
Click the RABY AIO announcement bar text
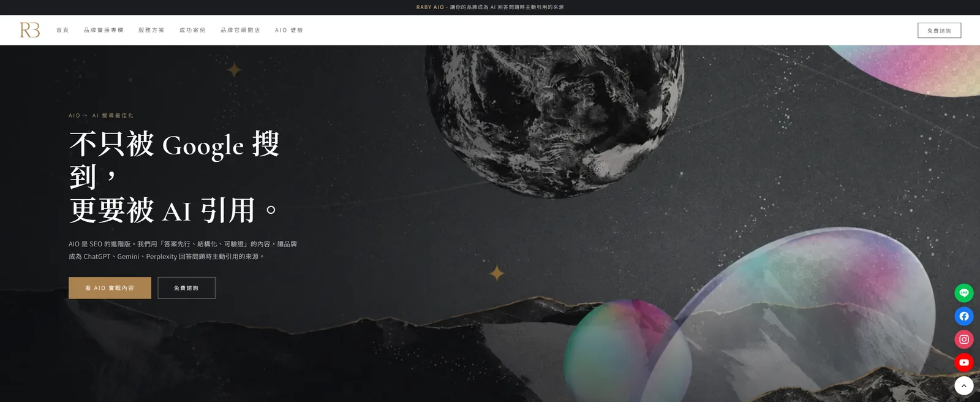click(x=490, y=7)
